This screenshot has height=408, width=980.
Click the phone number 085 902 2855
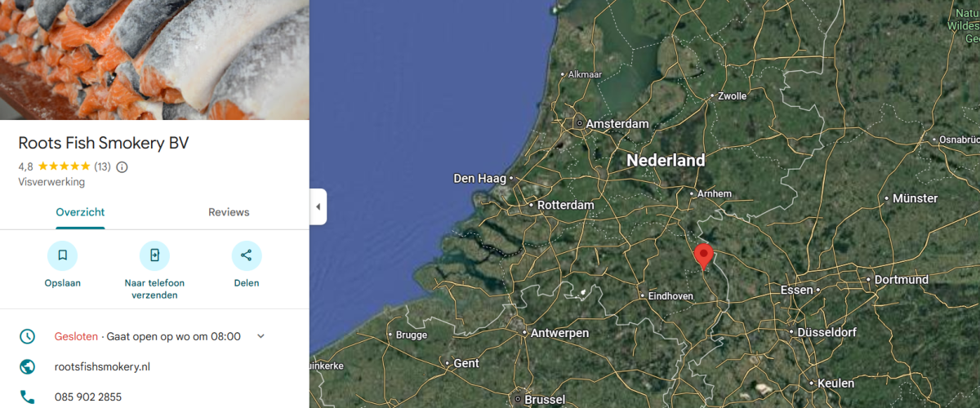click(x=88, y=397)
